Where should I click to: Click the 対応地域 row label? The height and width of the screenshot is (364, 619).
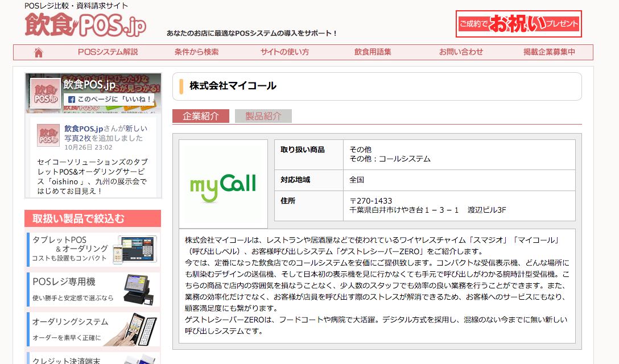(x=295, y=180)
